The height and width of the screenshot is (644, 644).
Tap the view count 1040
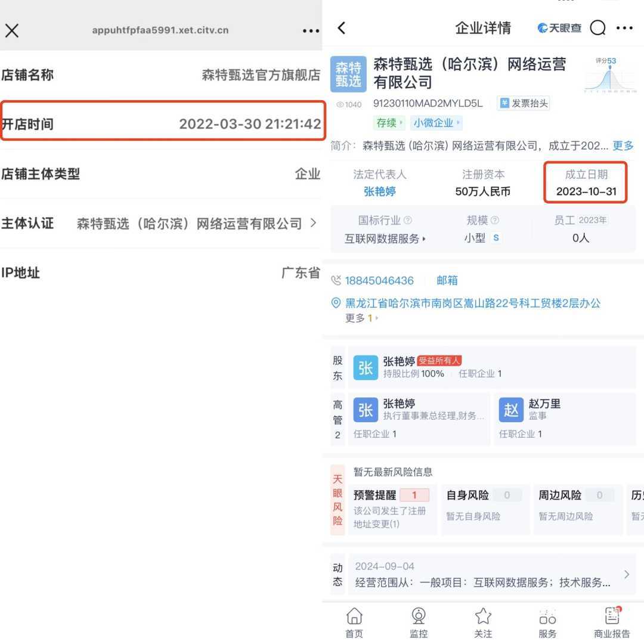point(349,105)
